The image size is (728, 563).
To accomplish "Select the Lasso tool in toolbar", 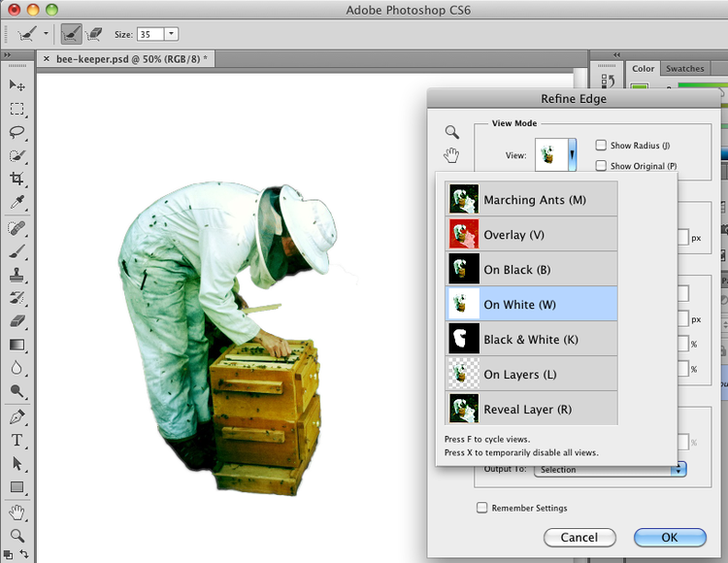I will coord(17,132).
